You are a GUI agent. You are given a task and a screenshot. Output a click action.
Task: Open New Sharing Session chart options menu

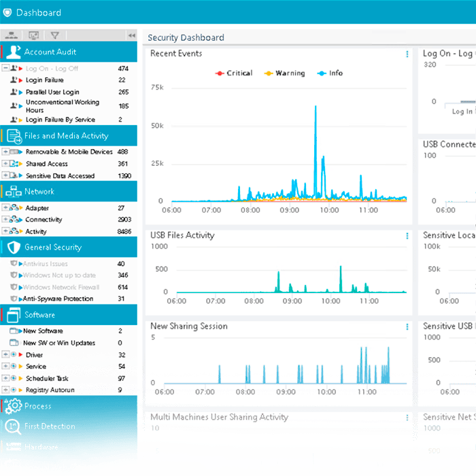tap(407, 326)
